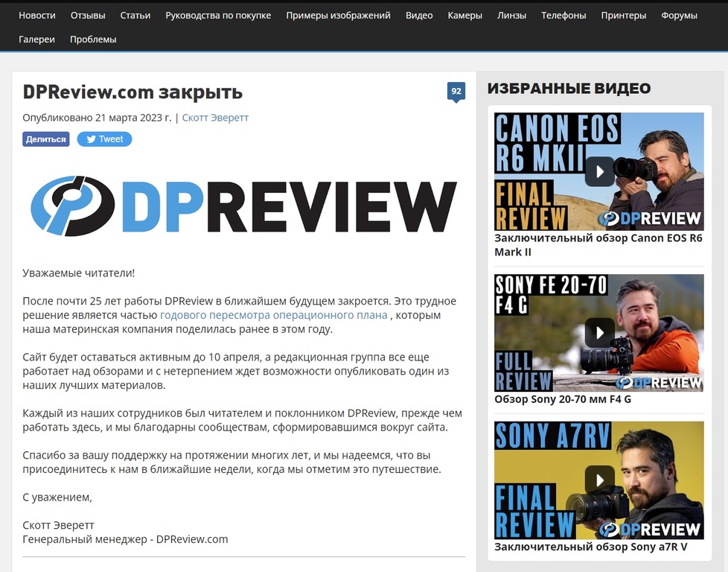Select Линзы in the top navigation

[x=511, y=15]
